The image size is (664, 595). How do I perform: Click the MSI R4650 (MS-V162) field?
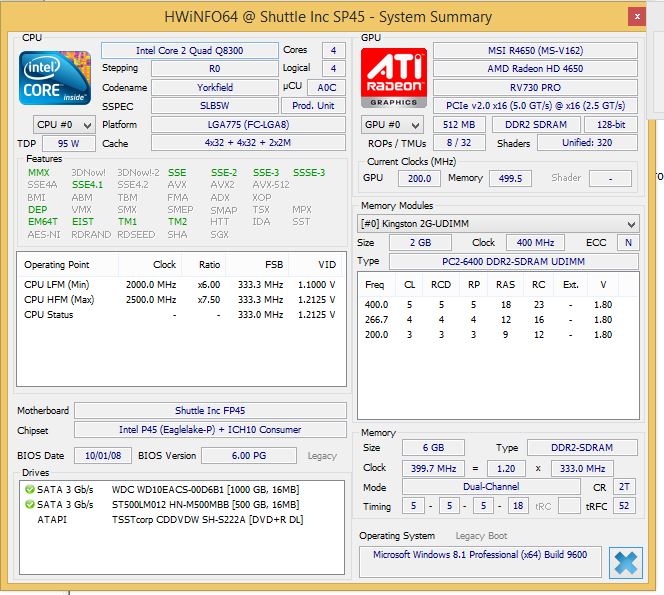point(535,50)
